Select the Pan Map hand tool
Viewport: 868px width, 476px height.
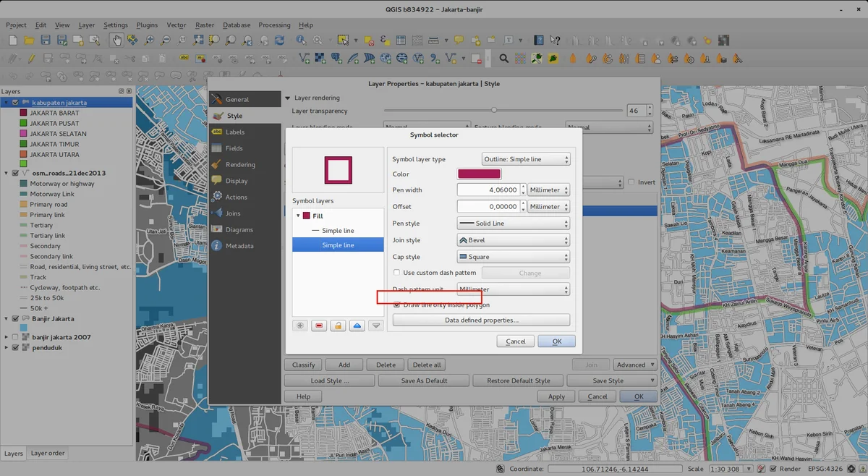(116, 41)
